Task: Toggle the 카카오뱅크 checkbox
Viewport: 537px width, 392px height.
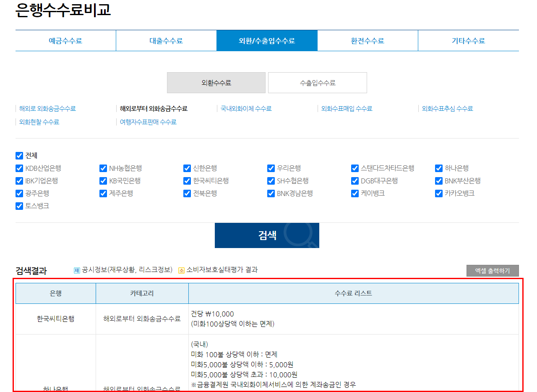Action: [x=439, y=193]
